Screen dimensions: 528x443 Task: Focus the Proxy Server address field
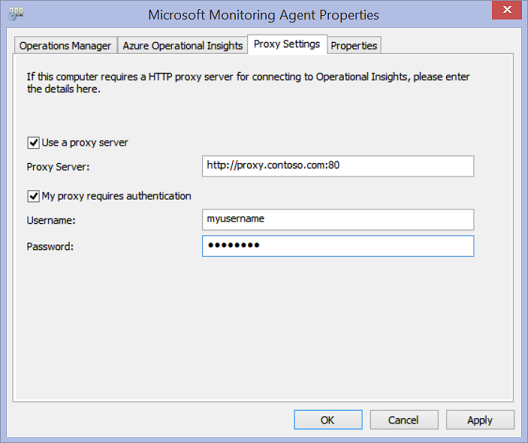coord(338,166)
